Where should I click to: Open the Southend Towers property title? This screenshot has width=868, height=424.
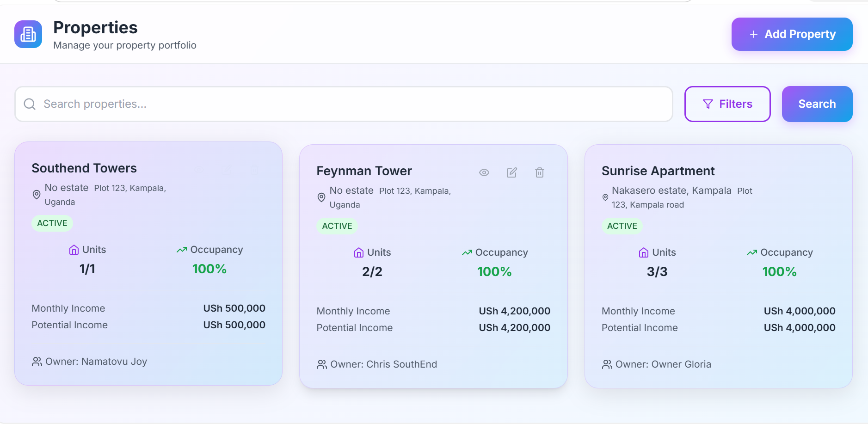[84, 168]
